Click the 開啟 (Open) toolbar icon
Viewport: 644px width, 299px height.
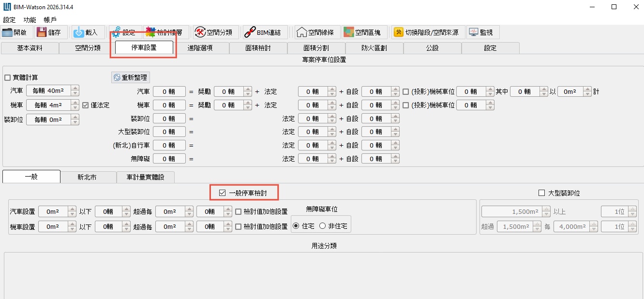coord(7,32)
